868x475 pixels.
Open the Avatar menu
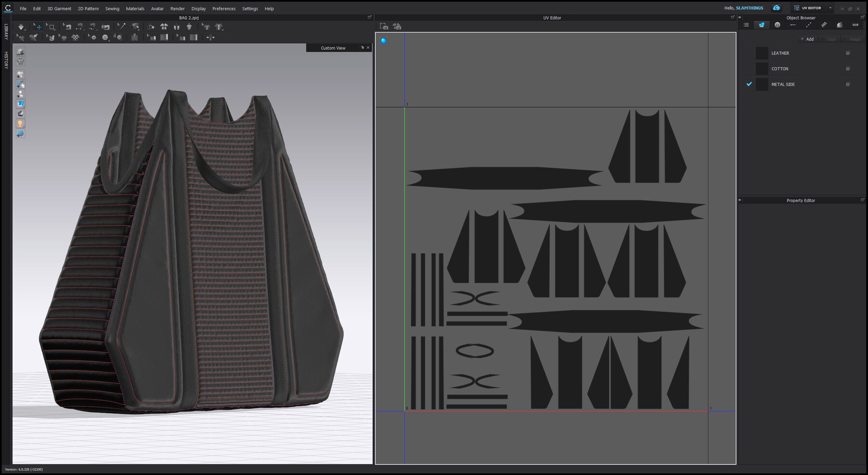(157, 9)
